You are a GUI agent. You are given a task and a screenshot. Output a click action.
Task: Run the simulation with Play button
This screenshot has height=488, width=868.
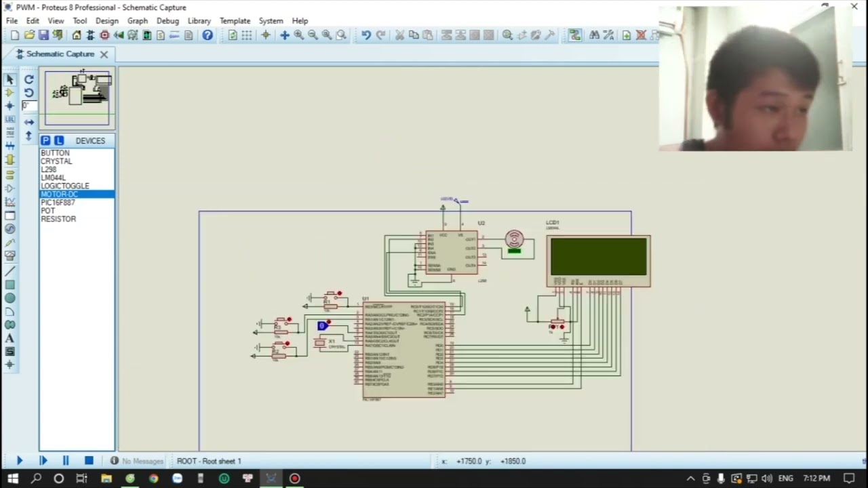tap(20, 461)
